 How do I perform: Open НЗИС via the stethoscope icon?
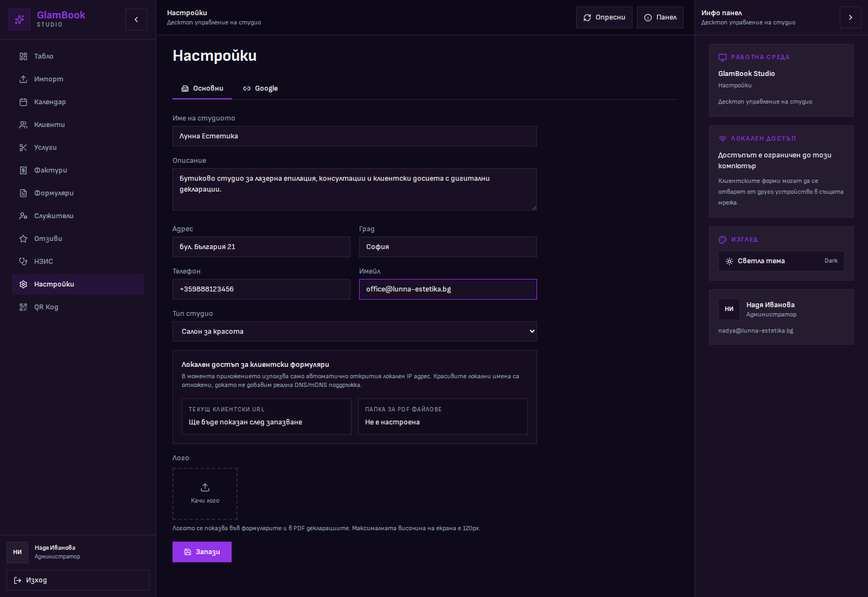[x=23, y=262]
